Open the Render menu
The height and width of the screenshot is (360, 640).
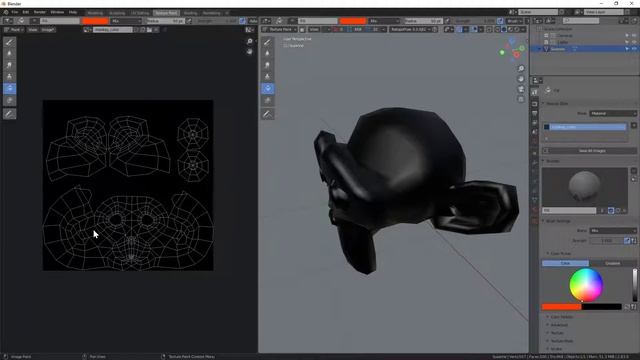pyautogui.click(x=40, y=12)
